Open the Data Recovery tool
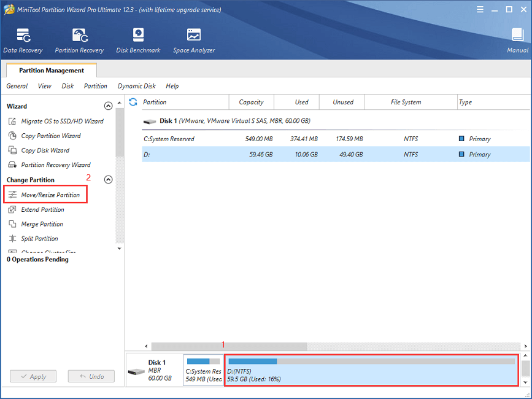 [x=23, y=41]
